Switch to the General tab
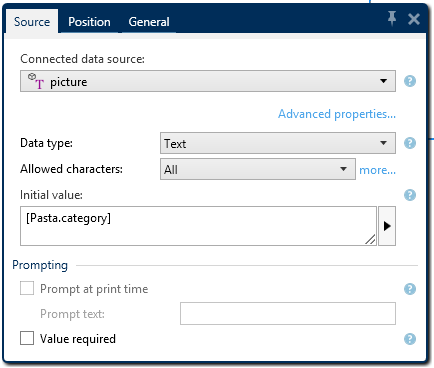 tap(149, 22)
